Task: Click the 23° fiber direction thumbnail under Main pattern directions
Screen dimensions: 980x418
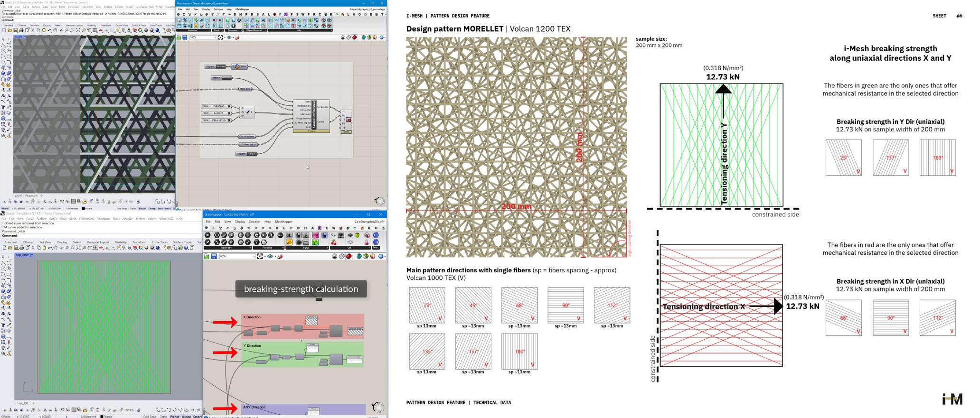Action: (427, 305)
